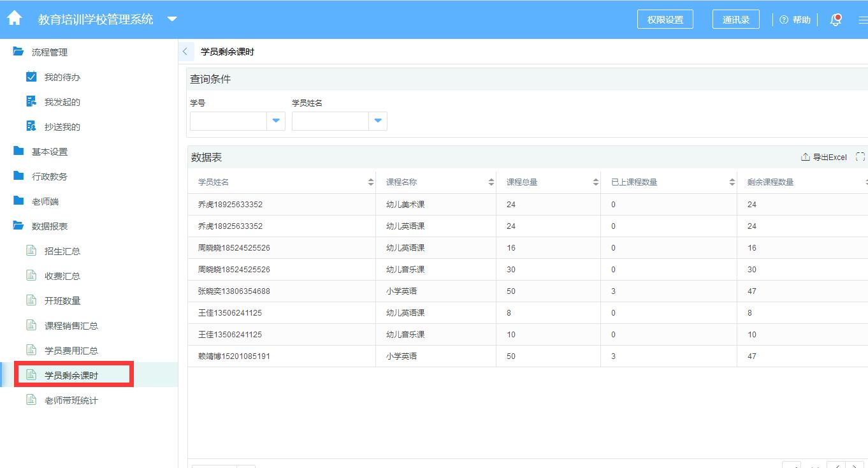Open the notification bell icon

pos(835,20)
